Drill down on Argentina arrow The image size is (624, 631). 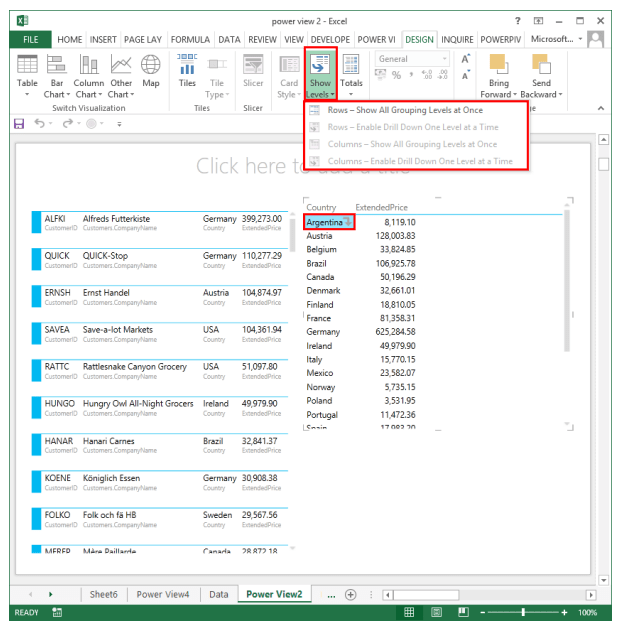[x=348, y=221]
